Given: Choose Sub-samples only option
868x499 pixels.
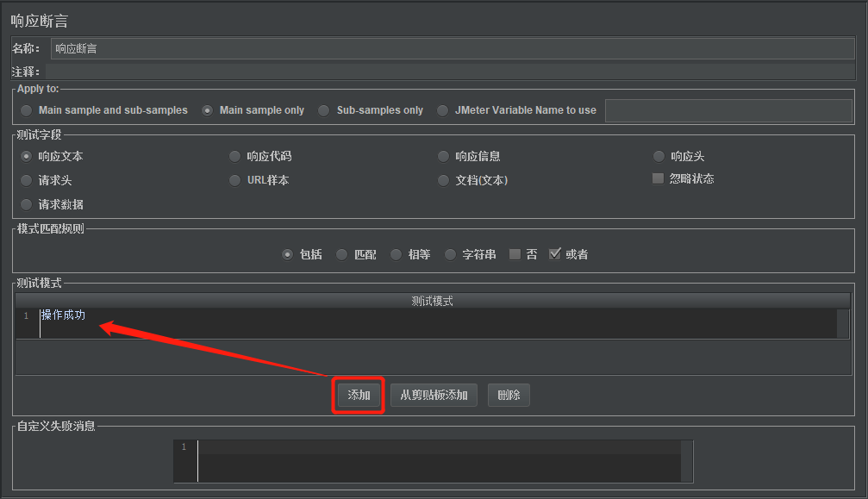Looking at the screenshot, I should (371, 110).
